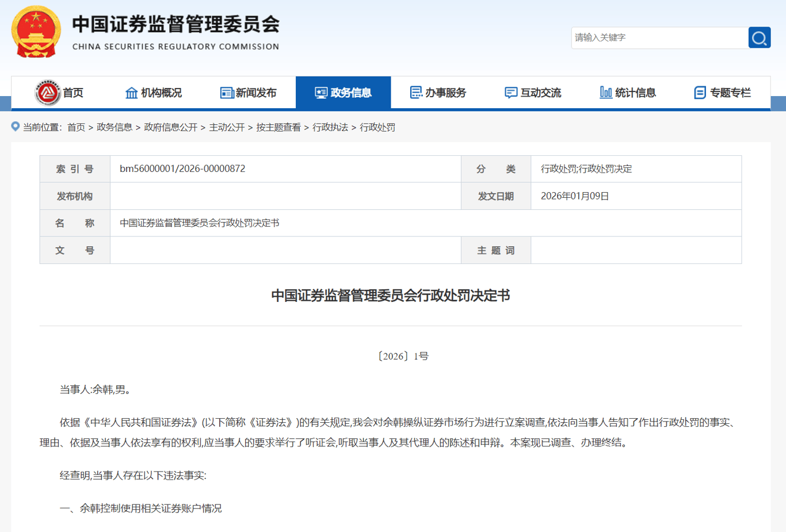Go to 行政处罚 in the breadcrumb
Screen dimensions: 786x532
coord(377,127)
